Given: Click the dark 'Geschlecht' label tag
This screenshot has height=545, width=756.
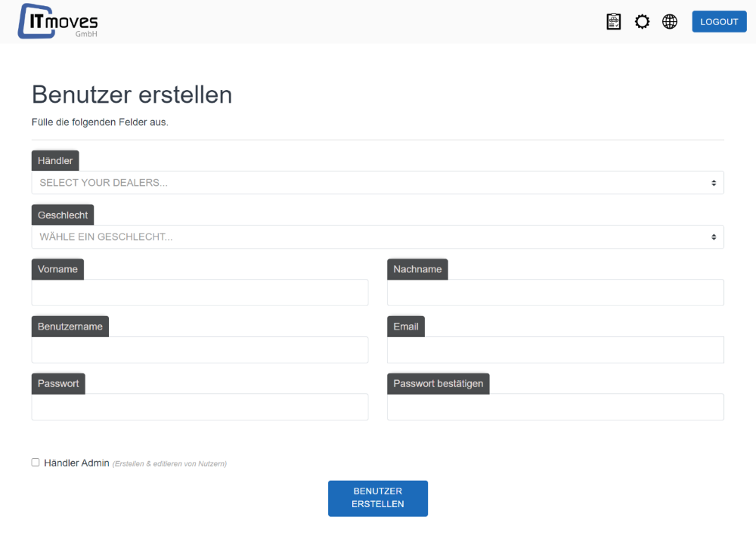Looking at the screenshot, I should click(x=63, y=215).
